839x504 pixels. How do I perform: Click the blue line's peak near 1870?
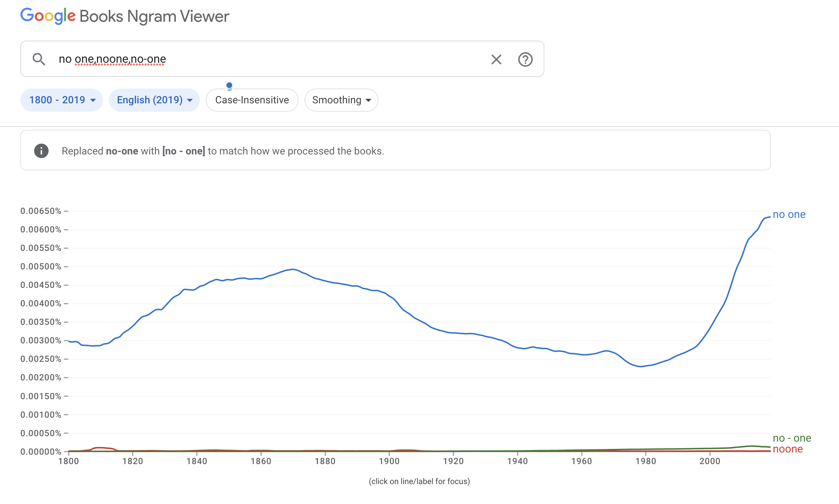(x=293, y=269)
